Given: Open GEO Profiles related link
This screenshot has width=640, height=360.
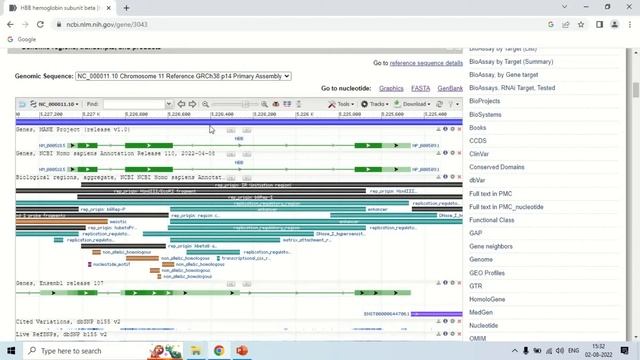Looking at the screenshot, I should [487, 273].
